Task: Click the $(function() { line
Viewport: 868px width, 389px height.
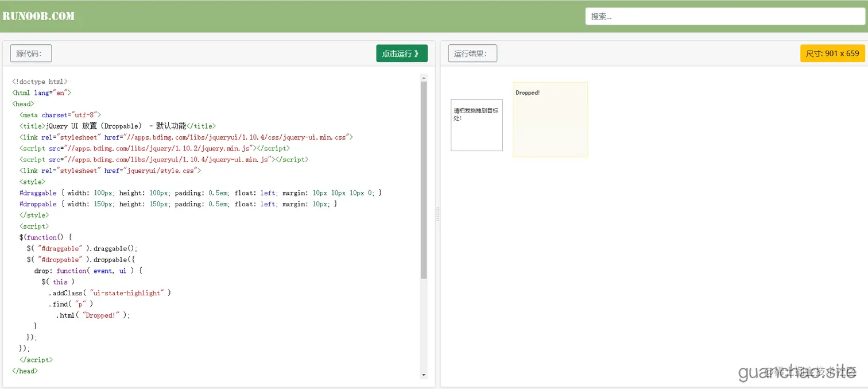Action: 45,237
